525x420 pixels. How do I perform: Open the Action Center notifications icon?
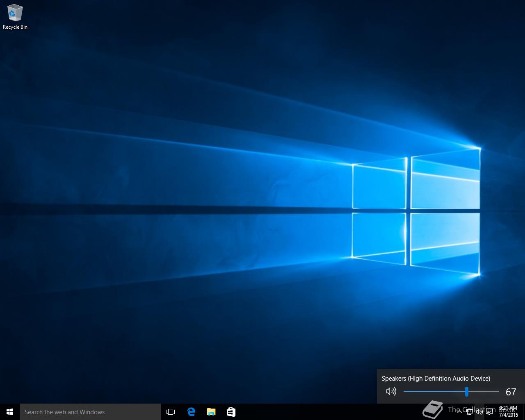pos(489,412)
